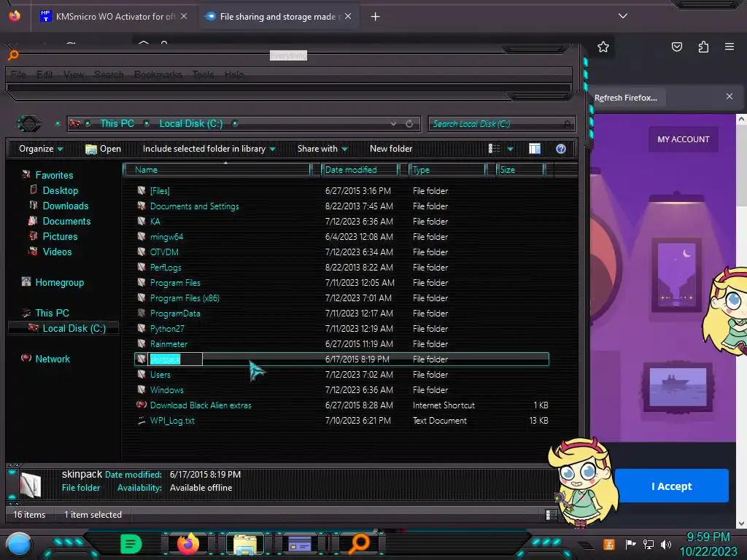Toggle the preview pane icon in Explorer toolbar
The height and width of the screenshot is (560, 747).
point(535,149)
